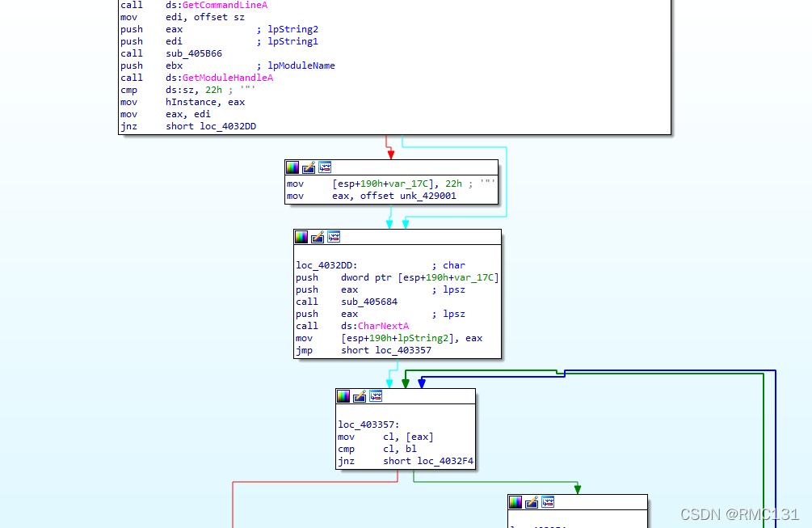Click edit pencil icon on loc_4032DD block

(x=318, y=237)
